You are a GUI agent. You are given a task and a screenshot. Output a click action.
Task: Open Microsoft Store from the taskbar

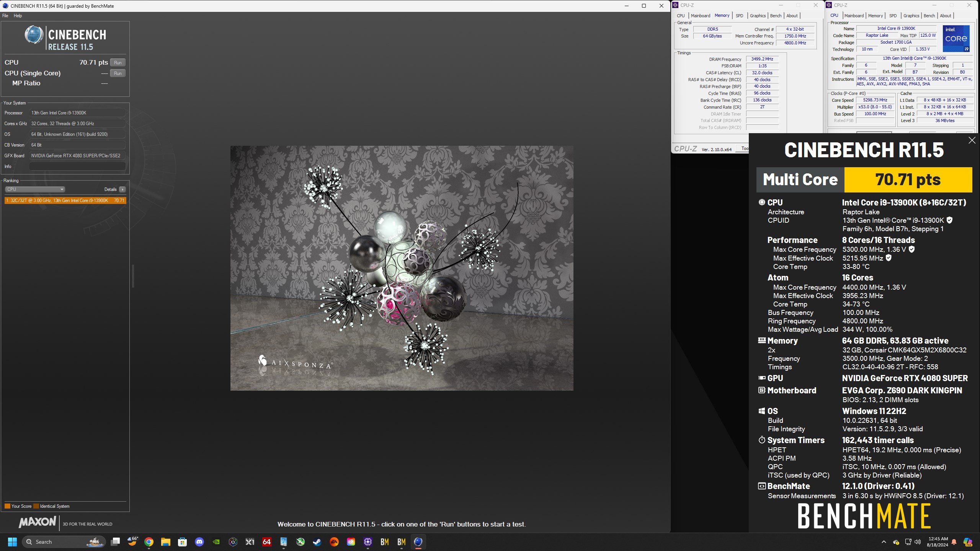pyautogui.click(x=183, y=542)
